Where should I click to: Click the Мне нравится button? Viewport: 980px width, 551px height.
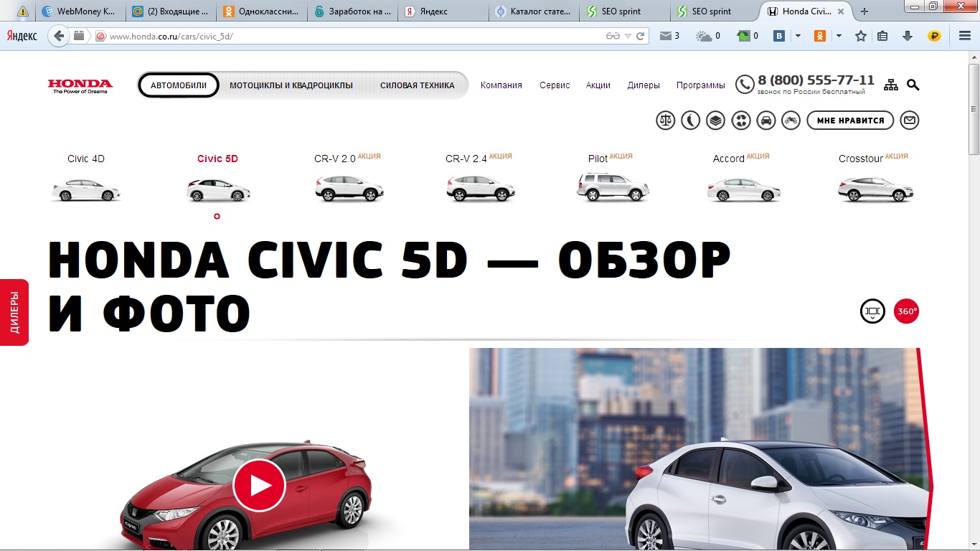coord(851,121)
